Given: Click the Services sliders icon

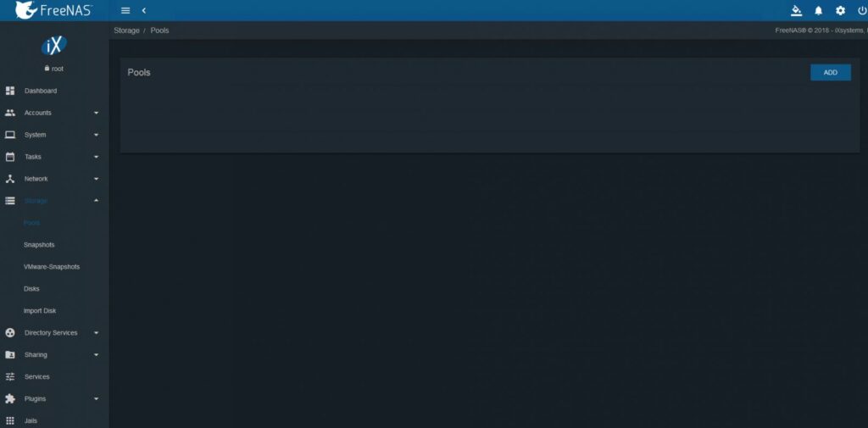Looking at the screenshot, I should (x=10, y=376).
